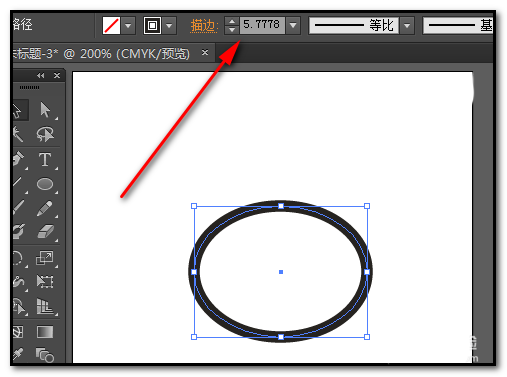
Task: Open the stroke color dropdown
Action: [x=169, y=25]
